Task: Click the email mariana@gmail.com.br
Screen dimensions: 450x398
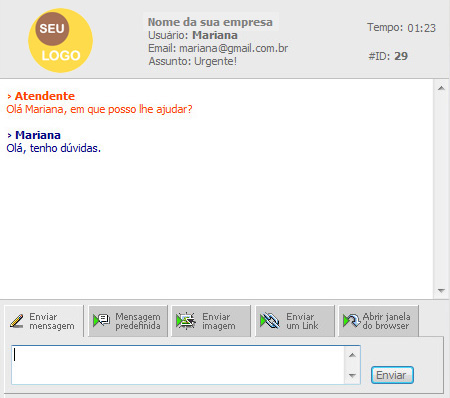Action: 234,48
